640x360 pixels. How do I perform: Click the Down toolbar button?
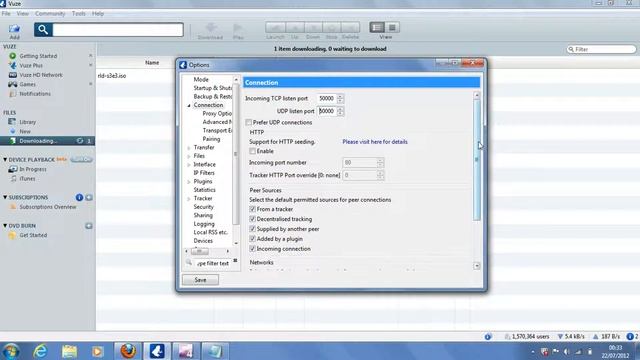(313, 28)
